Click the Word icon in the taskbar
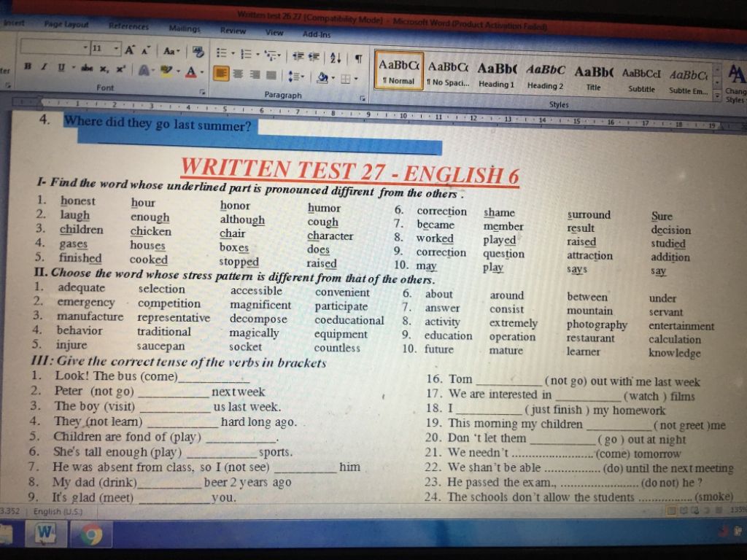The width and height of the screenshot is (747, 560). pos(46,532)
